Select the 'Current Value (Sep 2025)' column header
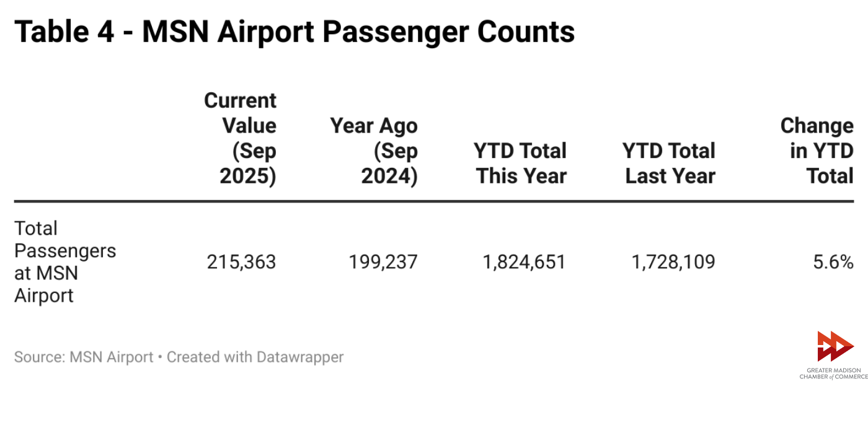Image resolution: width=868 pixels, height=446 pixels. [241, 138]
